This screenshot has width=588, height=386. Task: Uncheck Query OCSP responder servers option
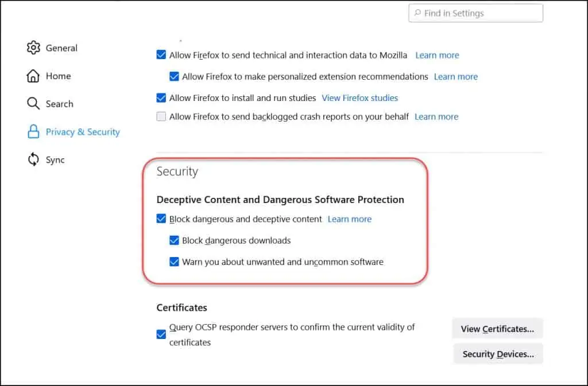[161, 334]
